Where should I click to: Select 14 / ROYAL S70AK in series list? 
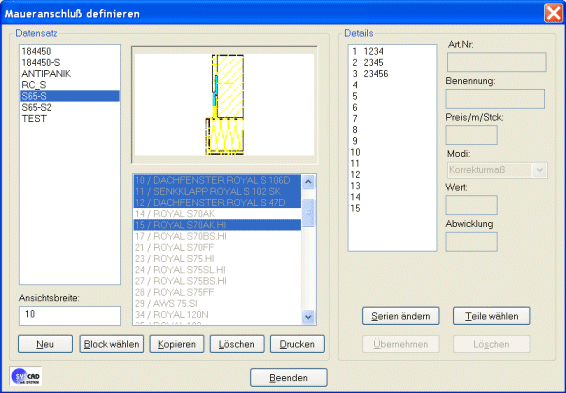217,214
